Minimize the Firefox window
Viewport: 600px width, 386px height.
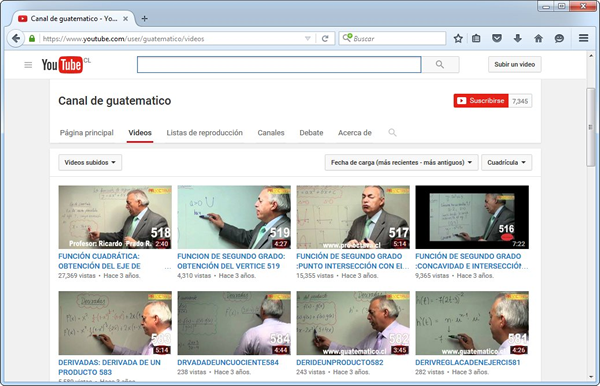coord(546,6)
